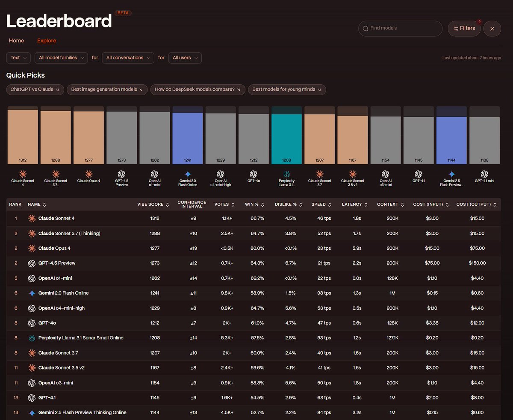Click the Claude icon in the Claude Sonnet 4 table row
This screenshot has width=513, height=420.
tap(32, 219)
